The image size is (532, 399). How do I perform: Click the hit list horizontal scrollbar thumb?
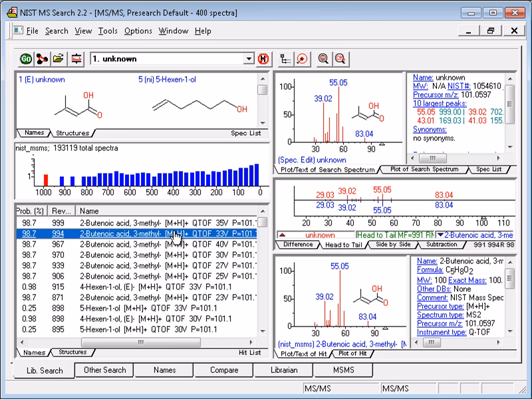[x=140, y=342]
